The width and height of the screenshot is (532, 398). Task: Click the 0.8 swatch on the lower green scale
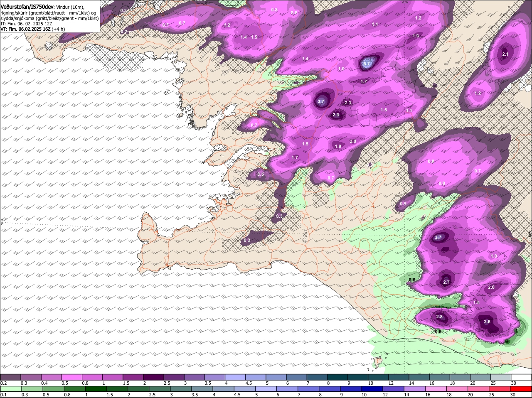tap(74, 389)
